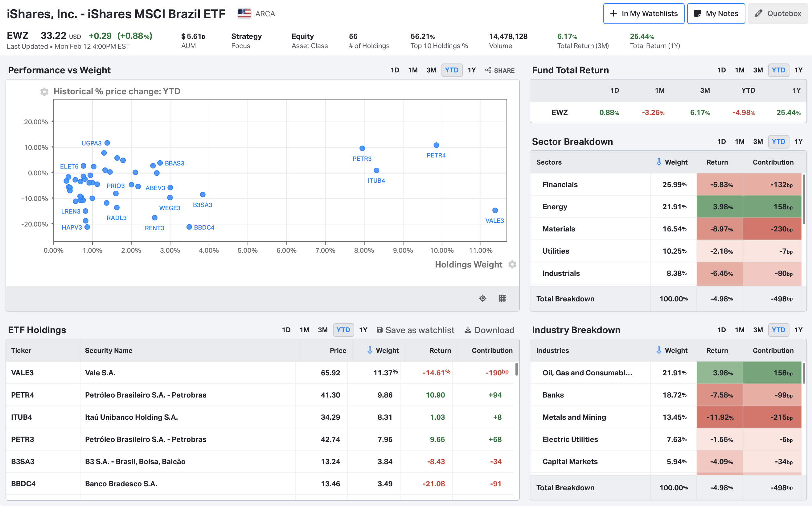Select the Capital Markets industry row
The image size is (812, 506).
click(x=666, y=462)
